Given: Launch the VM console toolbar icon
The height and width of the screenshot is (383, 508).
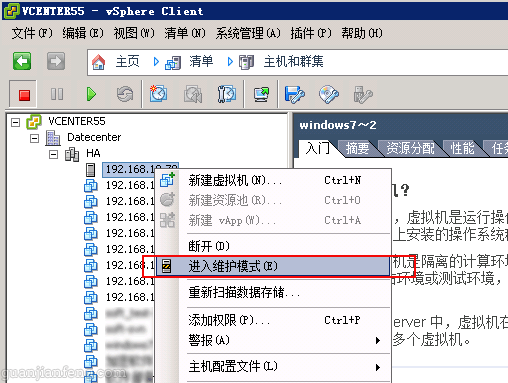Looking at the screenshot, I should [261, 95].
